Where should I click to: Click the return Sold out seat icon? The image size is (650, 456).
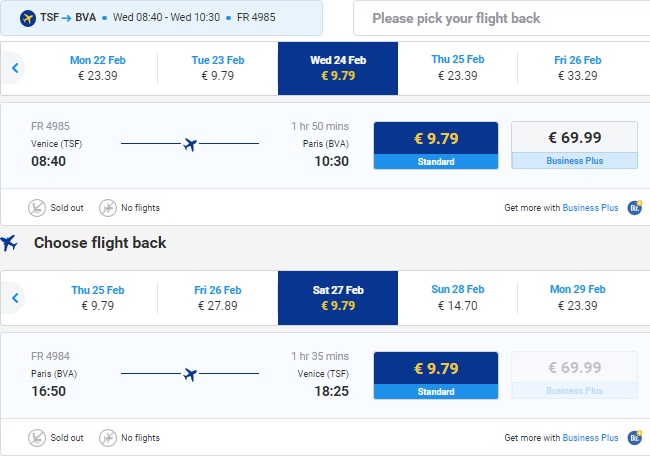[x=37, y=438]
